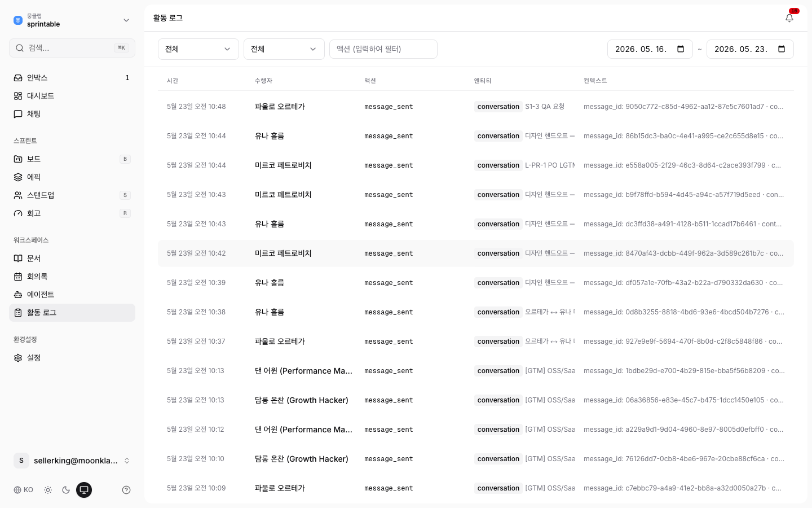812x508 pixels.
Task: Click message_id 1bdbe29d context cell
Action: point(684,371)
